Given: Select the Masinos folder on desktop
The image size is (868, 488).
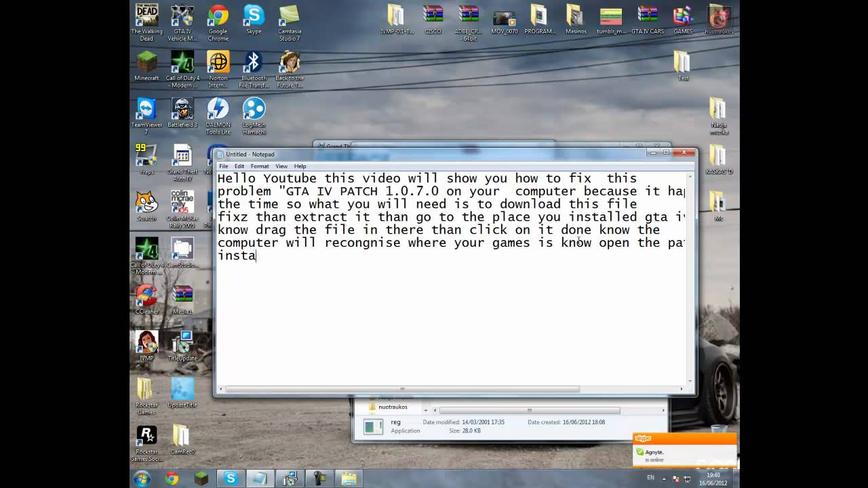Looking at the screenshot, I should (576, 19).
